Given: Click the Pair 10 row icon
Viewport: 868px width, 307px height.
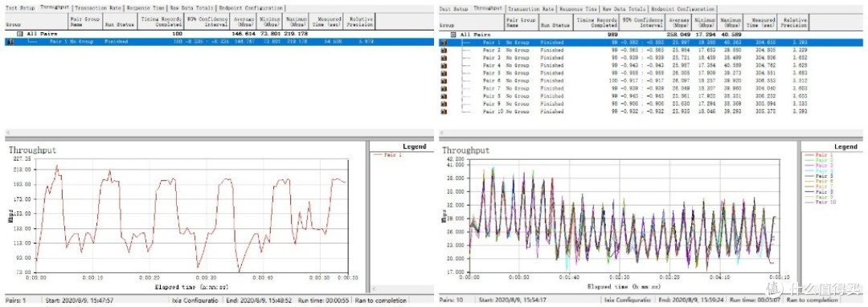Looking at the screenshot, I should [x=444, y=112].
